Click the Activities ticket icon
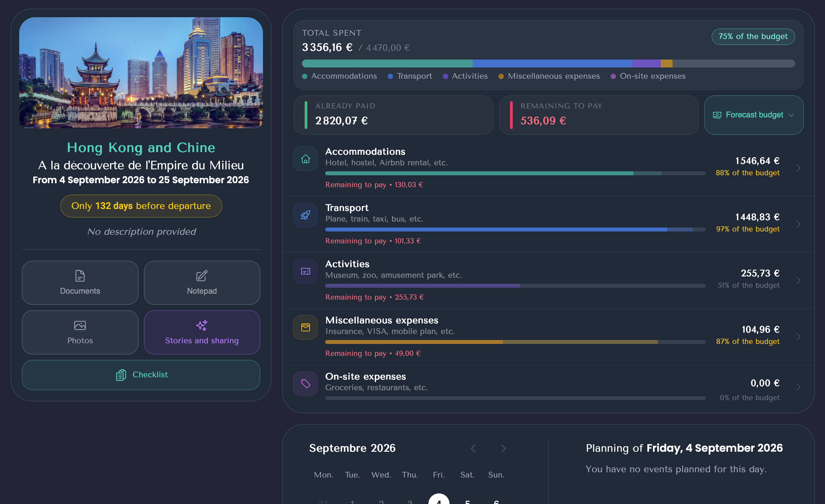825x504 pixels. [x=305, y=271]
